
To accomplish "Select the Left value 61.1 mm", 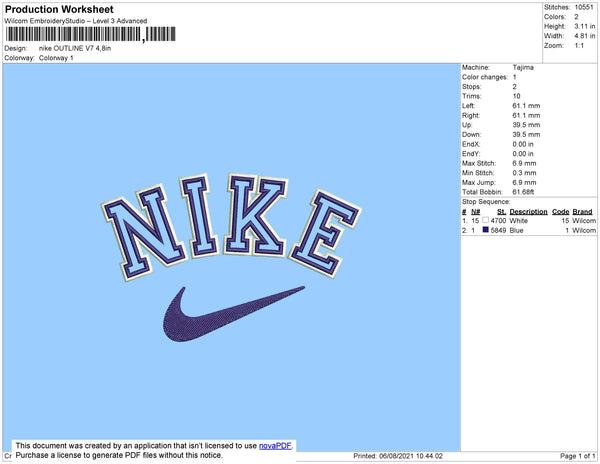I will click(527, 106).
